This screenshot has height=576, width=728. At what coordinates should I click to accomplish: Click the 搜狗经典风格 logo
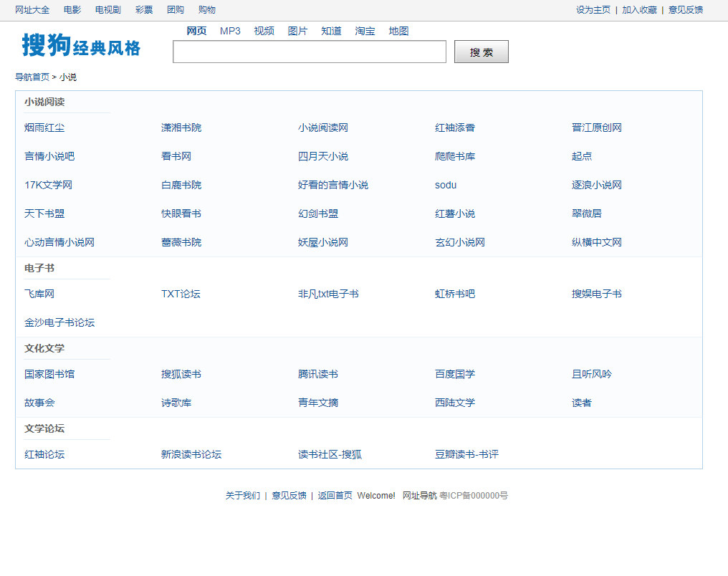(x=81, y=45)
